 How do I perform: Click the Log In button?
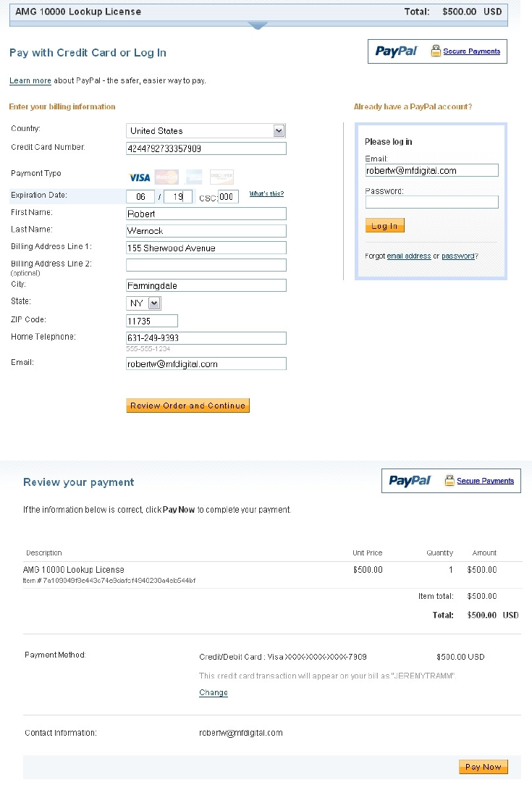384,226
